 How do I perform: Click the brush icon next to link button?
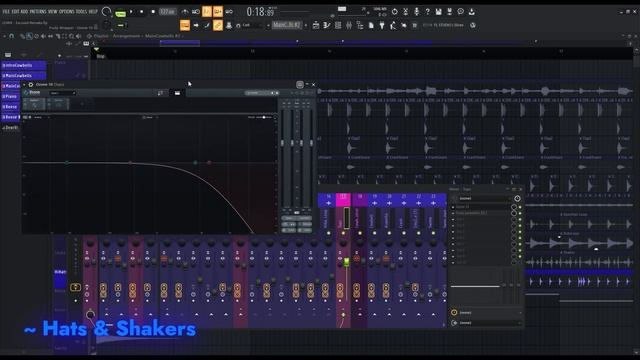tap(207, 25)
